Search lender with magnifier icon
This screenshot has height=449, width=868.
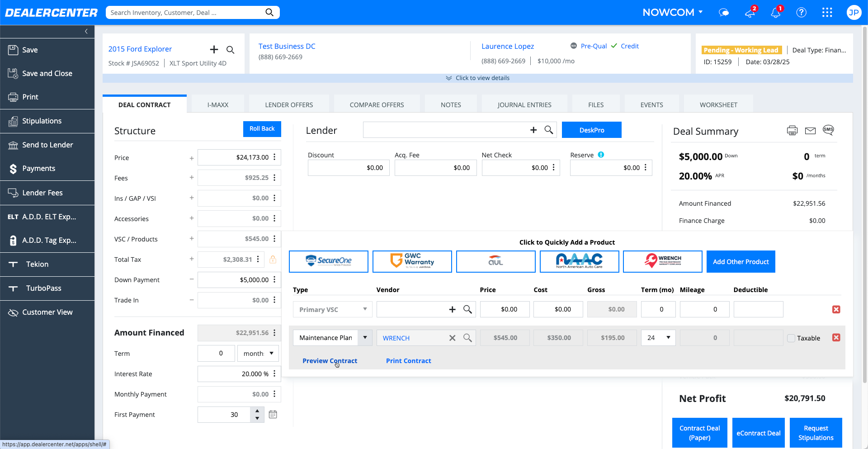point(549,130)
